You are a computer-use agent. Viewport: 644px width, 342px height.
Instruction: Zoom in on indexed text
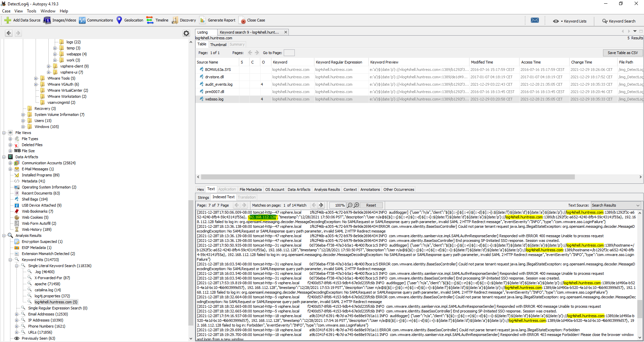tap(357, 205)
